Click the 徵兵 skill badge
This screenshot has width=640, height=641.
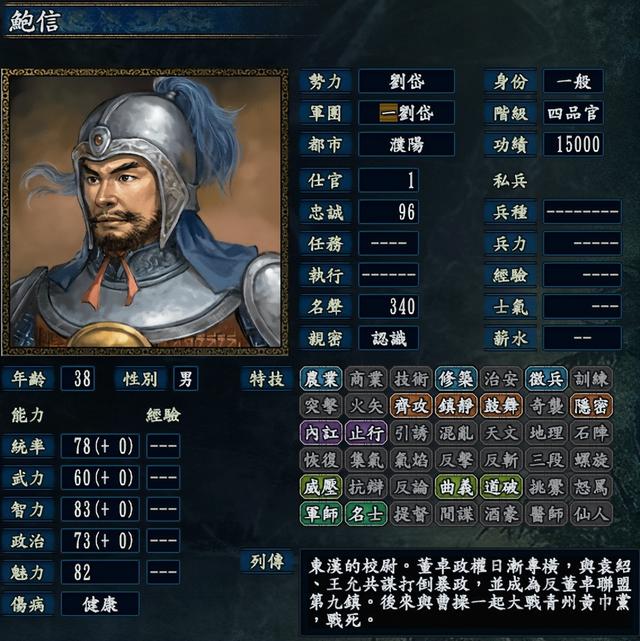546,379
